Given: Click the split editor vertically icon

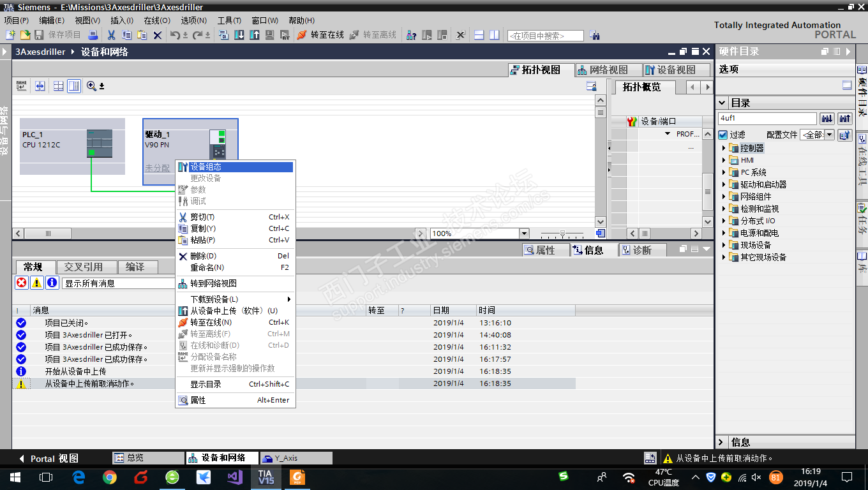Looking at the screenshot, I should 495,35.
